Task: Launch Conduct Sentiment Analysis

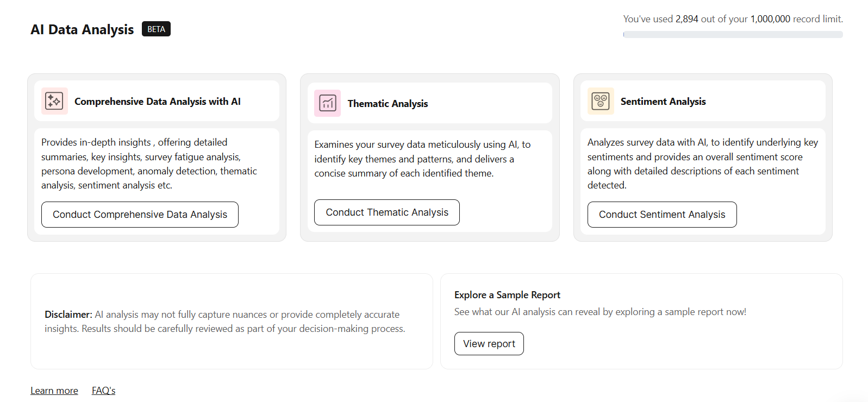Action: (662, 215)
